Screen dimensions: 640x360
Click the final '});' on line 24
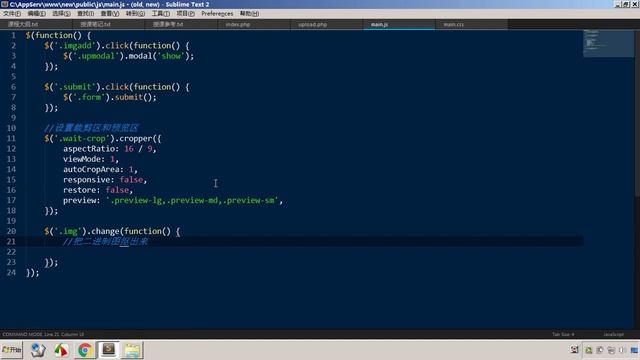click(32, 273)
